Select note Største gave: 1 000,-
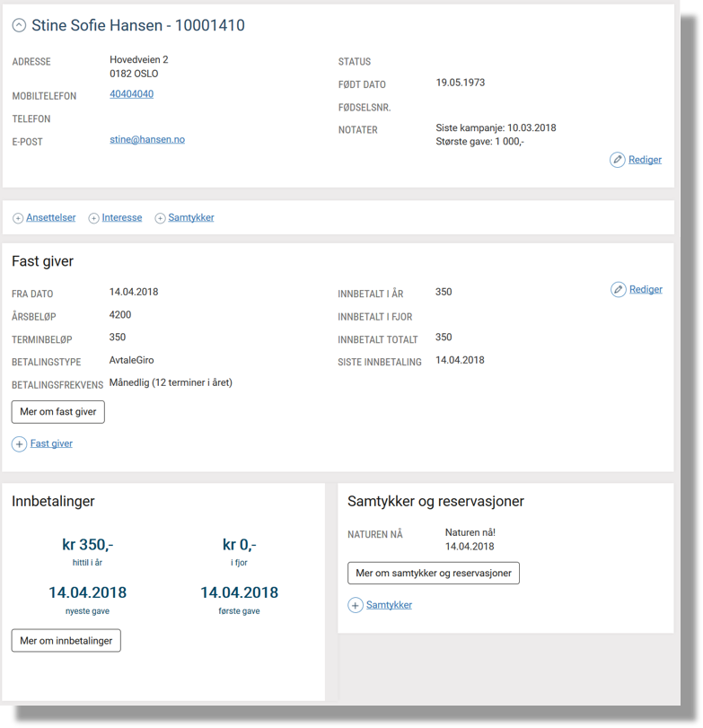This screenshot has height=728, width=703. 479,142
